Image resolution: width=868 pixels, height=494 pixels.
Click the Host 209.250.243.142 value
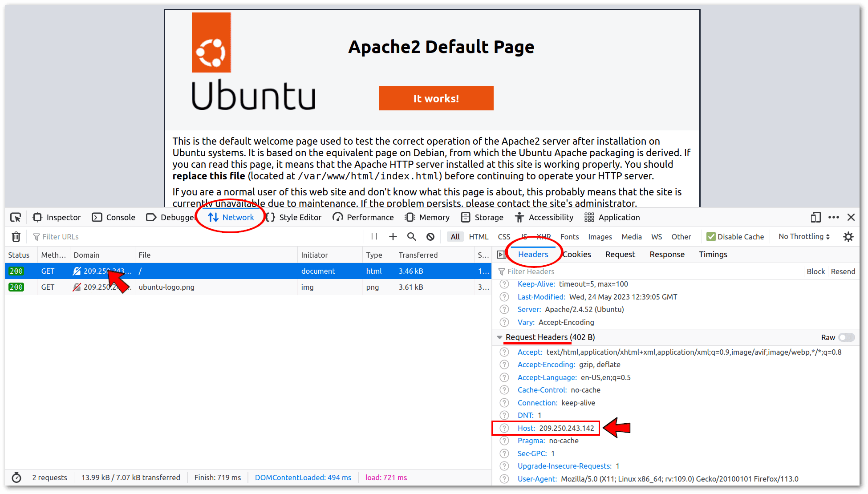[566, 428]
